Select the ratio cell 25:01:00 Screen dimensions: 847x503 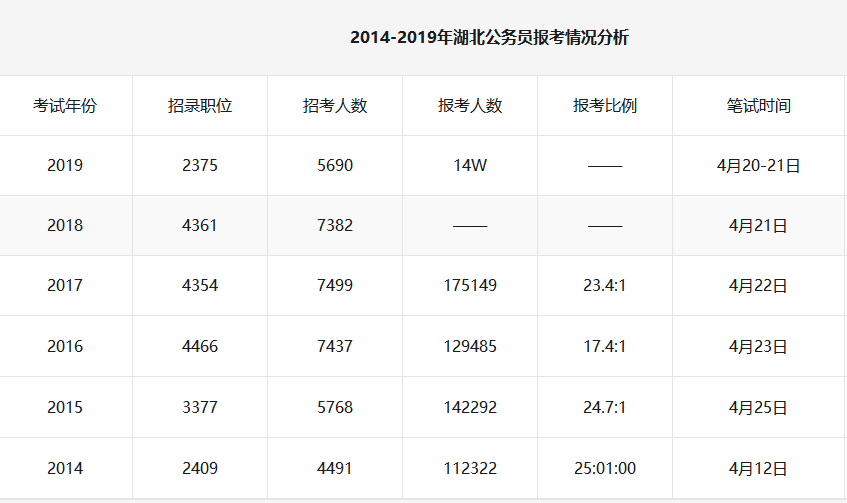605,468
